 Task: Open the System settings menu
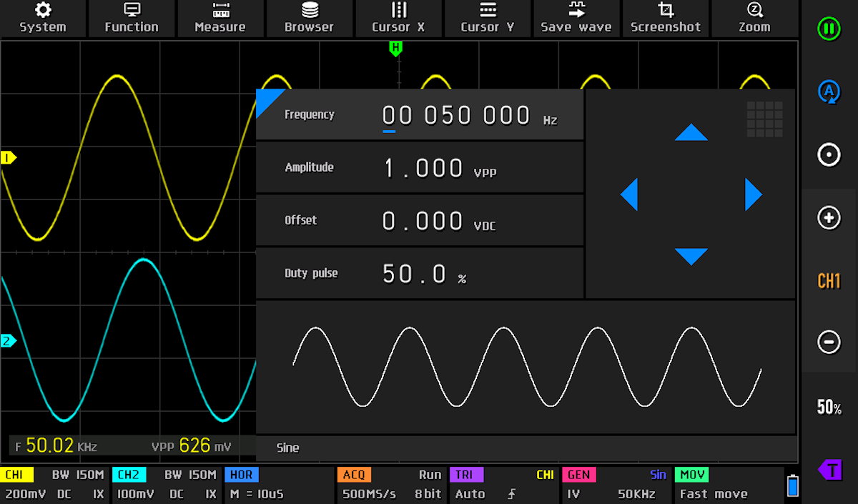pyautogui.click(x=43, y=19)
